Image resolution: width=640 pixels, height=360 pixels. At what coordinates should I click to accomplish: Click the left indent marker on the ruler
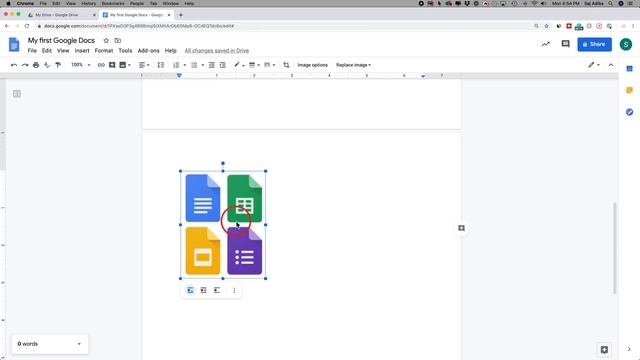click(179, 76)
